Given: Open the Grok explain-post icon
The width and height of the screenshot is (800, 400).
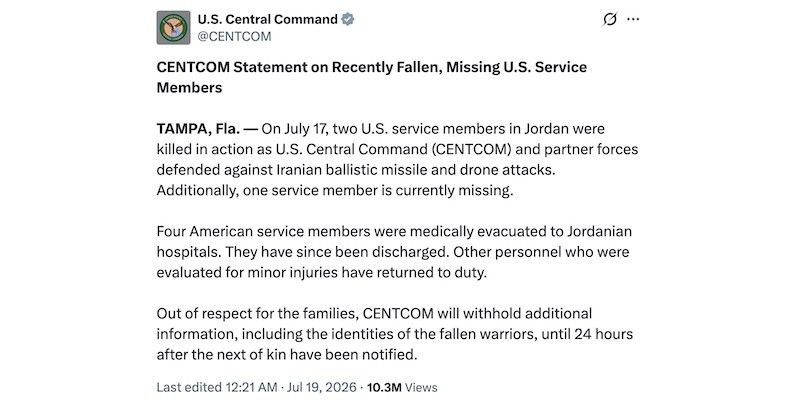Looking at the screenshot, I should pos(610,19).
